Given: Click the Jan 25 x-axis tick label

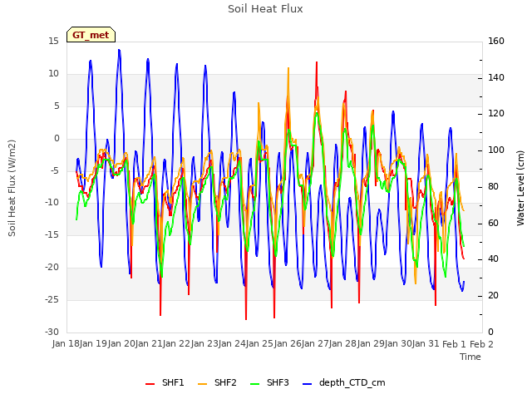Looking at the screenshot, I should pyautogui.click(x=259, y=344).
